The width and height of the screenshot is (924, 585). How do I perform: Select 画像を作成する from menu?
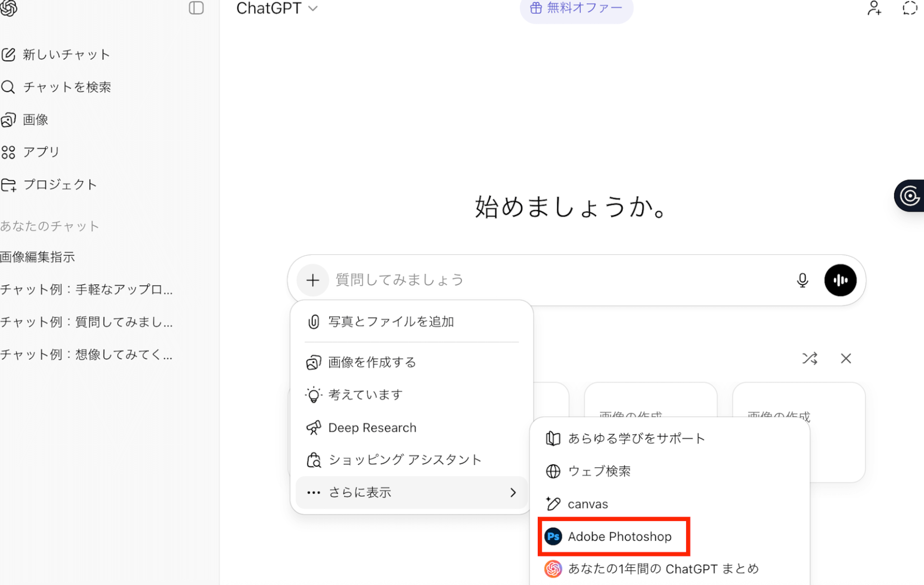[x=372, y=362]
